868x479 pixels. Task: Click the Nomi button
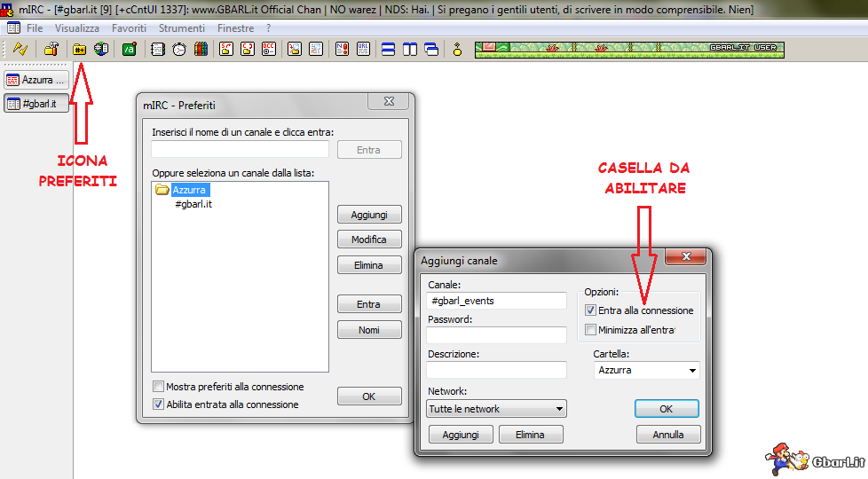[369, 330]
